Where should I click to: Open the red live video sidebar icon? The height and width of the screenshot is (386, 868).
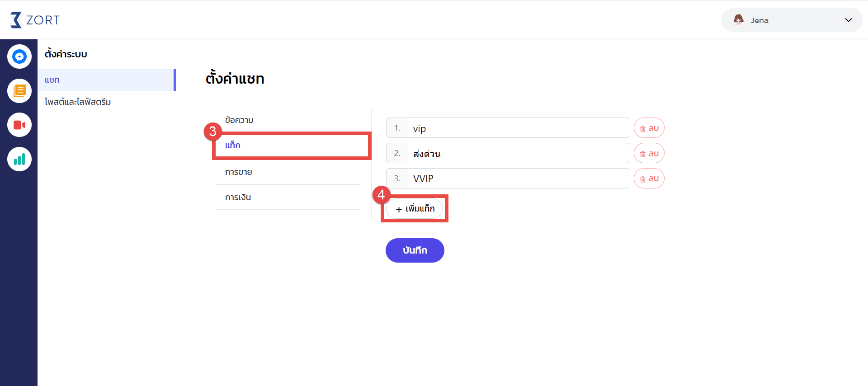pos(19,125)
